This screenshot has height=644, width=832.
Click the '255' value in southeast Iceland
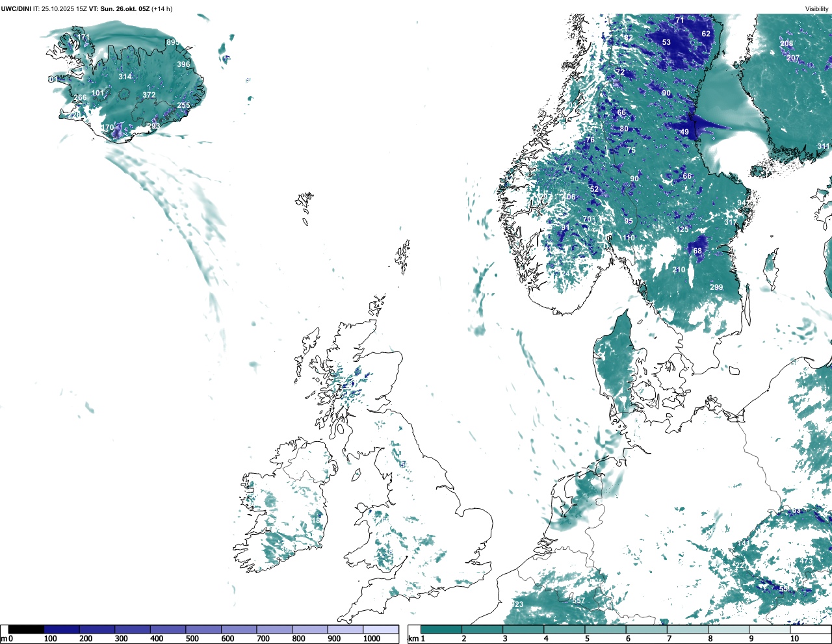(x=184, y=105)
